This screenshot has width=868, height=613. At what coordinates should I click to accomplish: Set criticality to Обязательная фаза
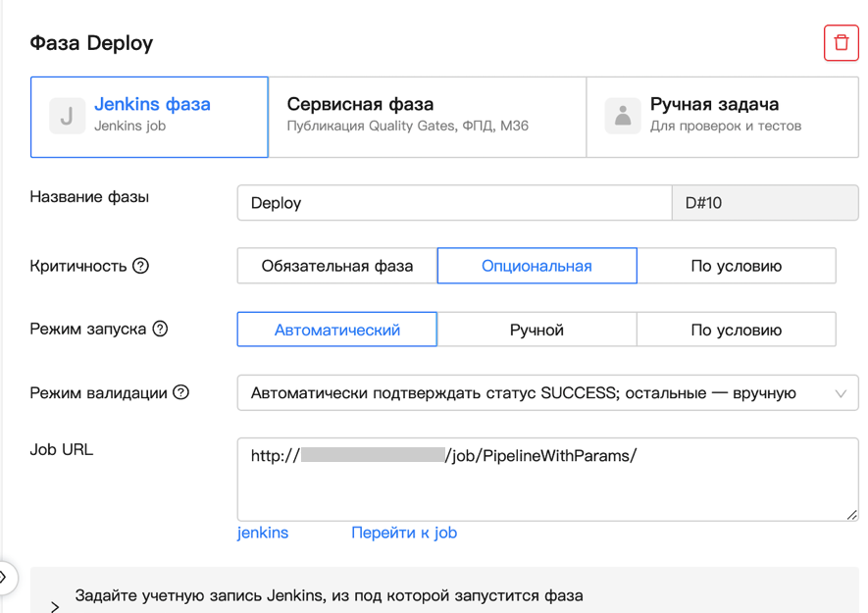click(336, 266)
